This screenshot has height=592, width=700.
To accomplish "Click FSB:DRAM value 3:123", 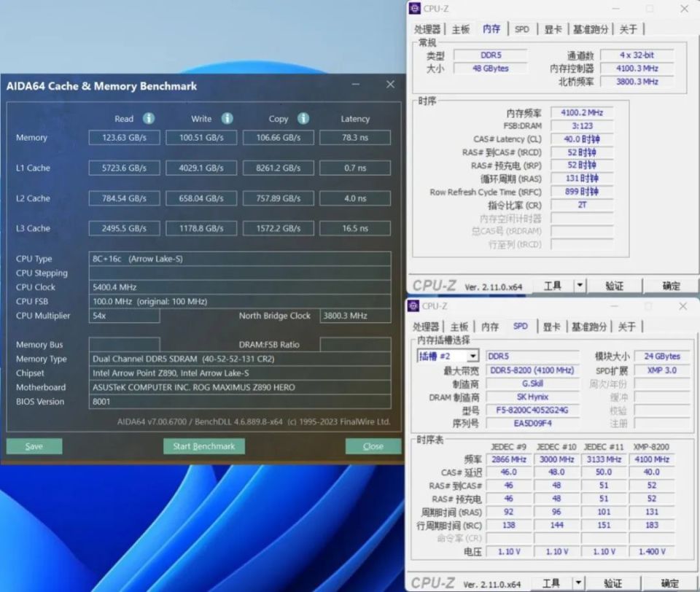I will pos(582,126).
